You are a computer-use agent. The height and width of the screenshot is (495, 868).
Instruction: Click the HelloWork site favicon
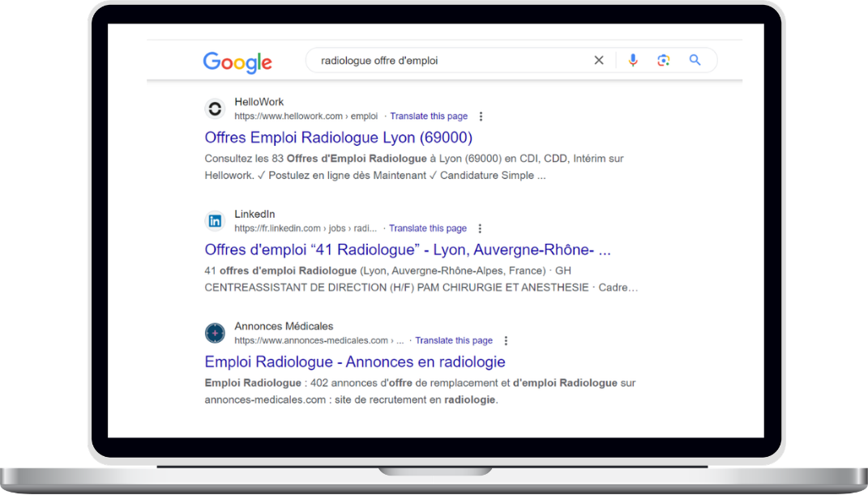[215, 109]
